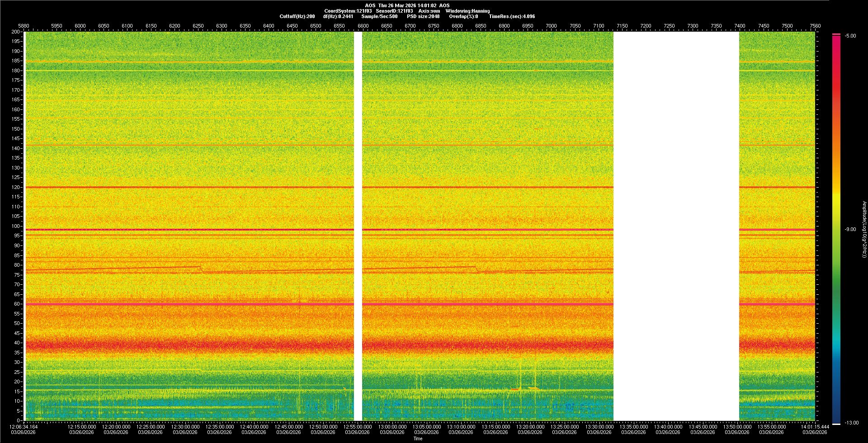The height and width of the screenshot is (443, 868).
Task: Click the 100 frequency axis label
Action: pyautogui.click(x=15, y=226)
